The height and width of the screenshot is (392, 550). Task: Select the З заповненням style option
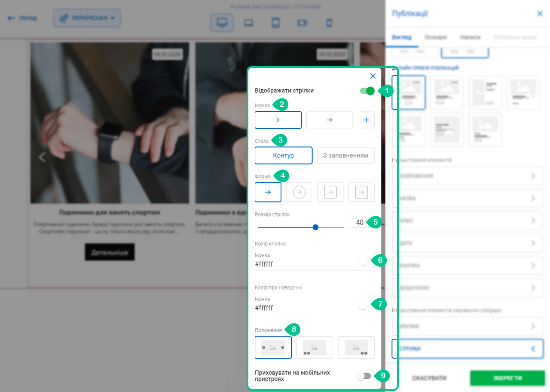(346, 155)
